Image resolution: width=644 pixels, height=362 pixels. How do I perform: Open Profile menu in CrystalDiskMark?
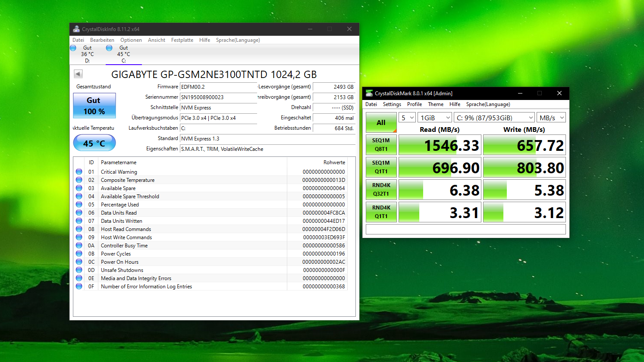pyautogui.click(x=415, y=104)
